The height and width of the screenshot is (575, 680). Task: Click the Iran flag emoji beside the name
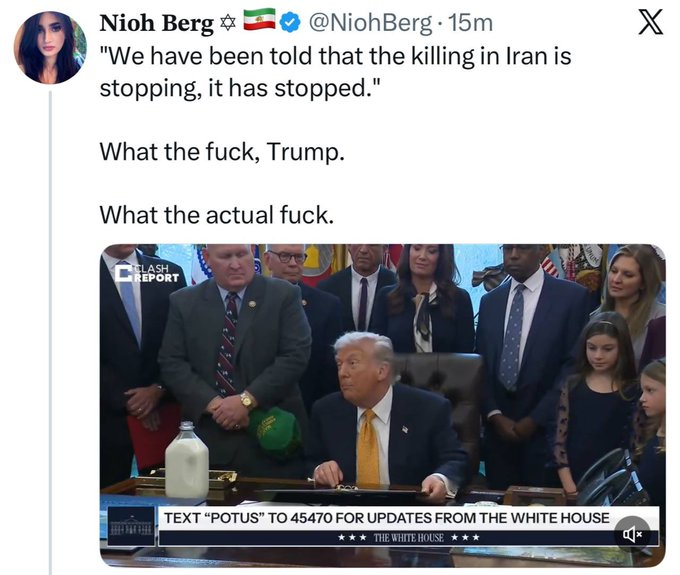[x=259, y=21]
